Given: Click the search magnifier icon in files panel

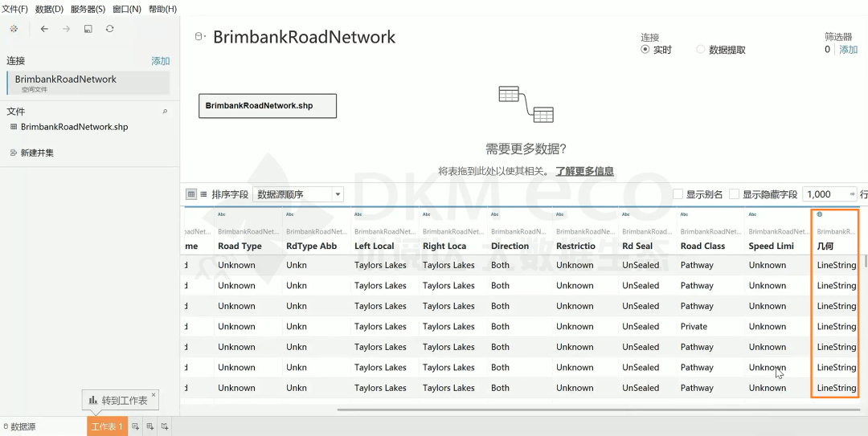Looking at the screenshot, I should pyautogui.click(x=166, y=112).
